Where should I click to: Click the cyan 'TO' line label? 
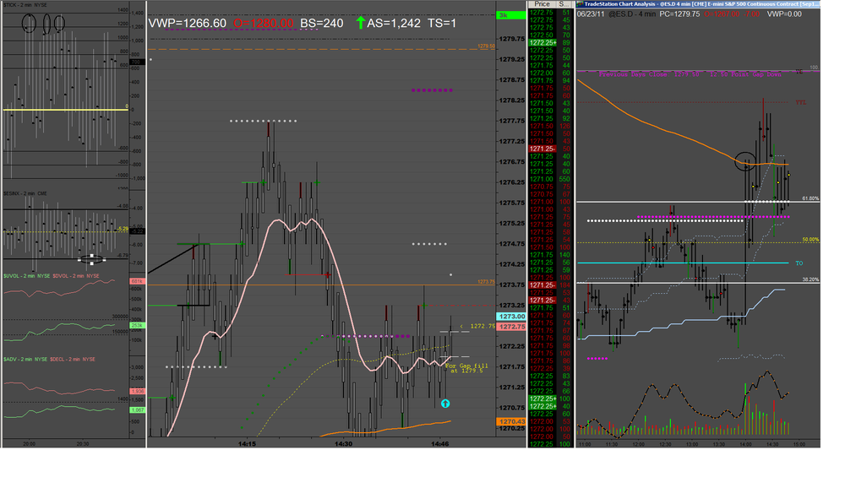pos(799,263)
